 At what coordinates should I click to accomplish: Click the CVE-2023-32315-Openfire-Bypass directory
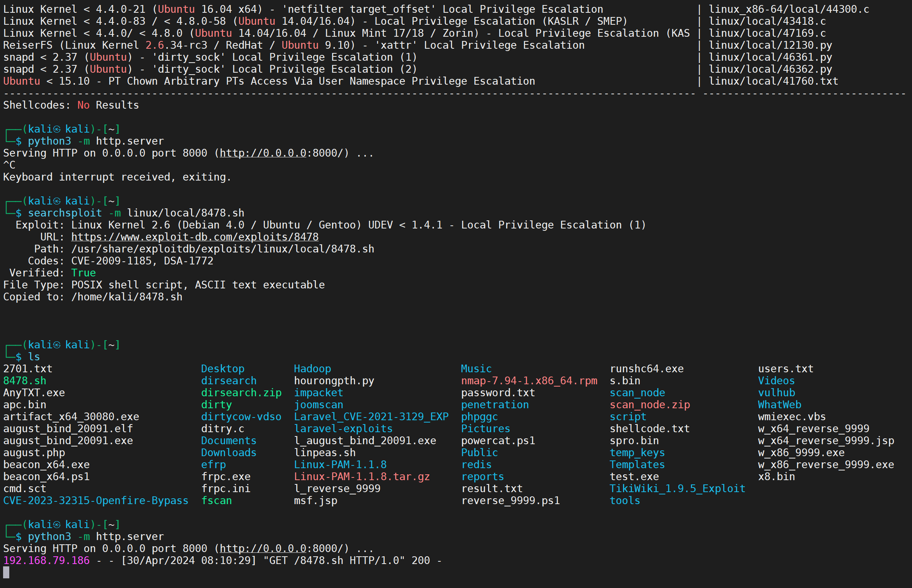click(96, 501)
